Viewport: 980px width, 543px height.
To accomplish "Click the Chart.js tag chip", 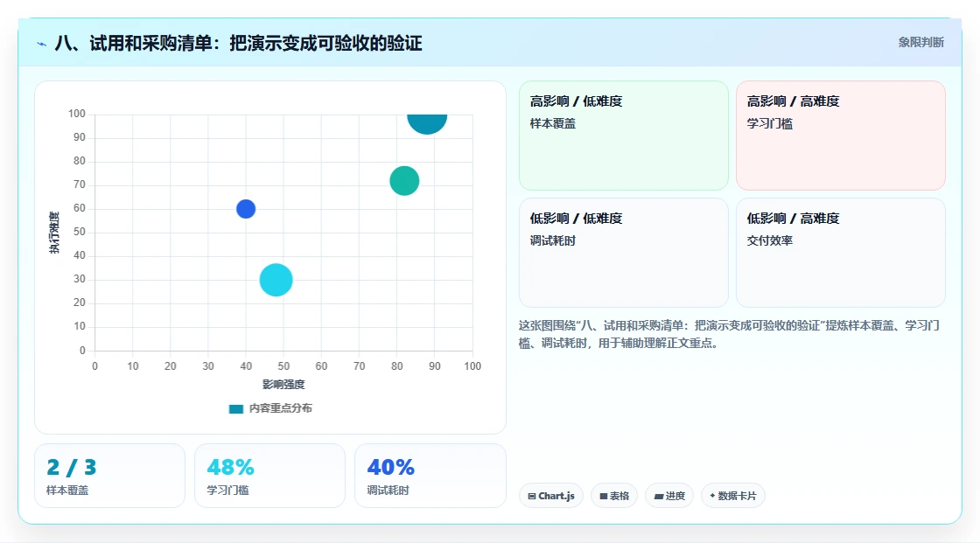I will (x=550, y=496).
